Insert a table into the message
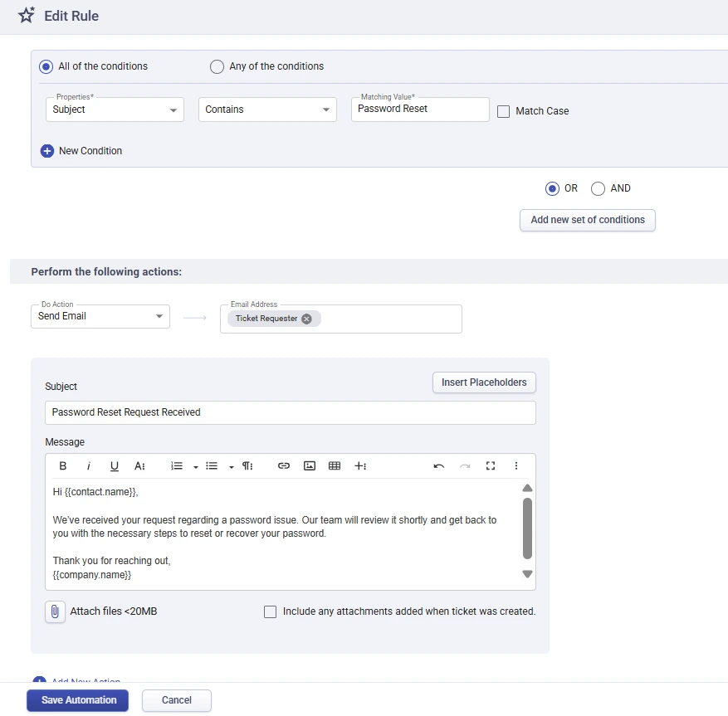 pyautogui.click(x=335, y=465)
